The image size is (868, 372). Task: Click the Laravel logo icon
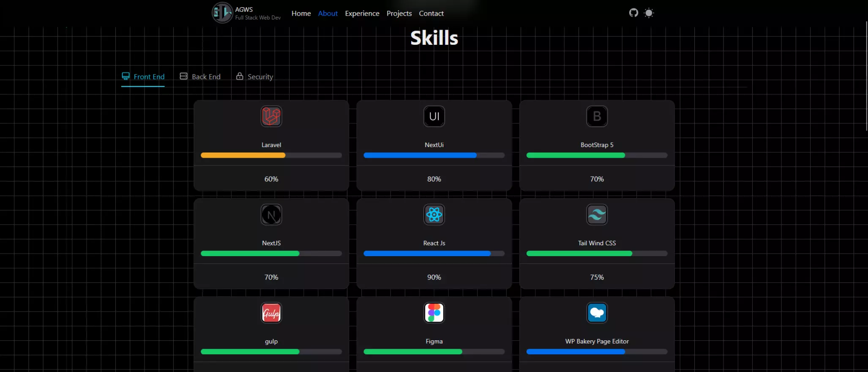point(271,116)
